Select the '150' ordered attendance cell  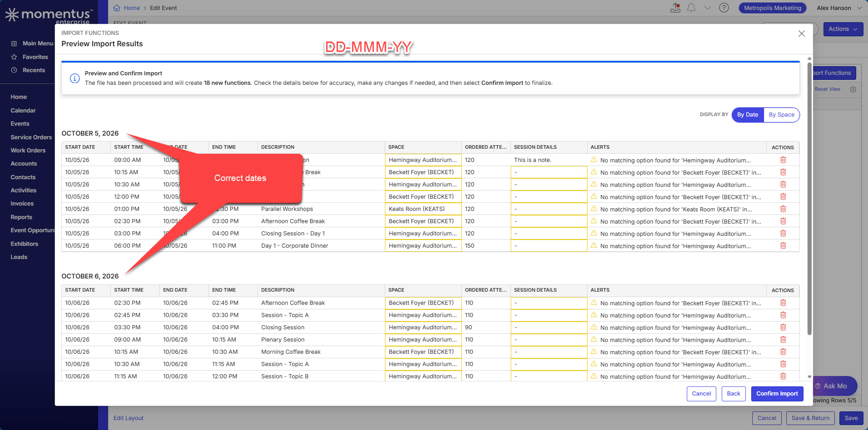(x=486, y=246)
